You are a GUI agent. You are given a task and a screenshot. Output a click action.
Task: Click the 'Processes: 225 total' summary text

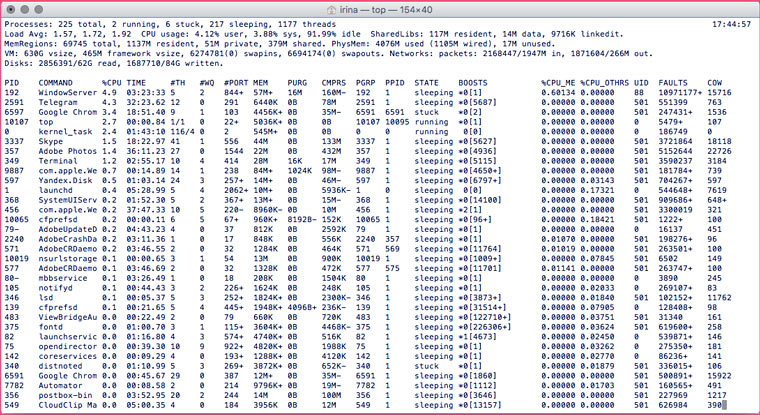pos(53,24)
